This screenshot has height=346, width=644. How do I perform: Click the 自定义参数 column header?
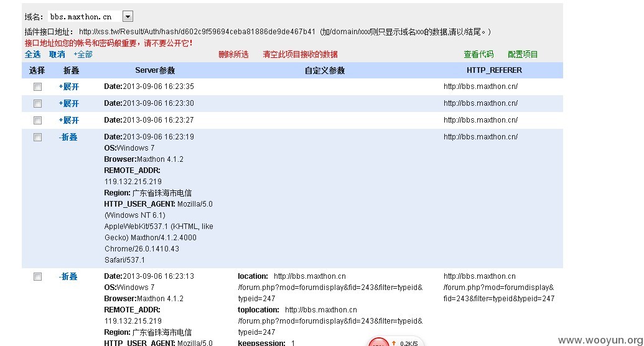324,71
